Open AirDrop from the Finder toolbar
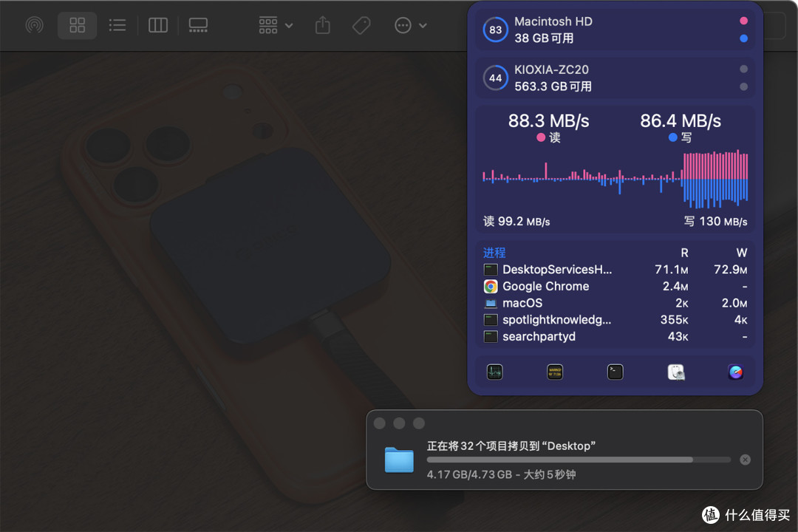The width and height of the screenshot is (798, 532). click(x=35, y=25)
